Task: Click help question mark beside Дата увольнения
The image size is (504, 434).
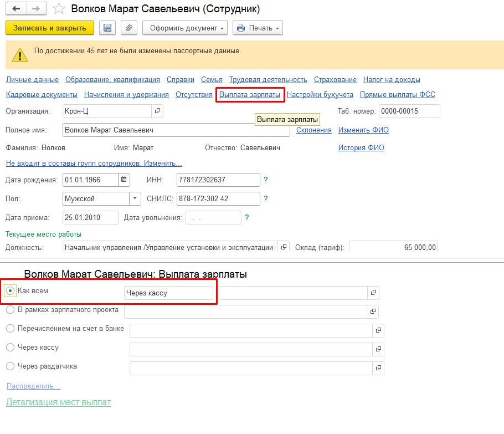Action: click(246, 217)
